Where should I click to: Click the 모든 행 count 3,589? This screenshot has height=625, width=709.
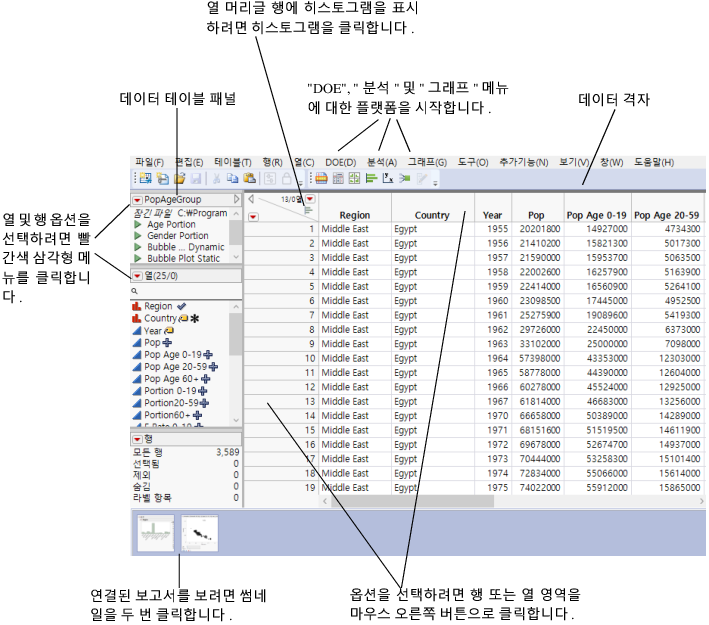tap(227, 452)
